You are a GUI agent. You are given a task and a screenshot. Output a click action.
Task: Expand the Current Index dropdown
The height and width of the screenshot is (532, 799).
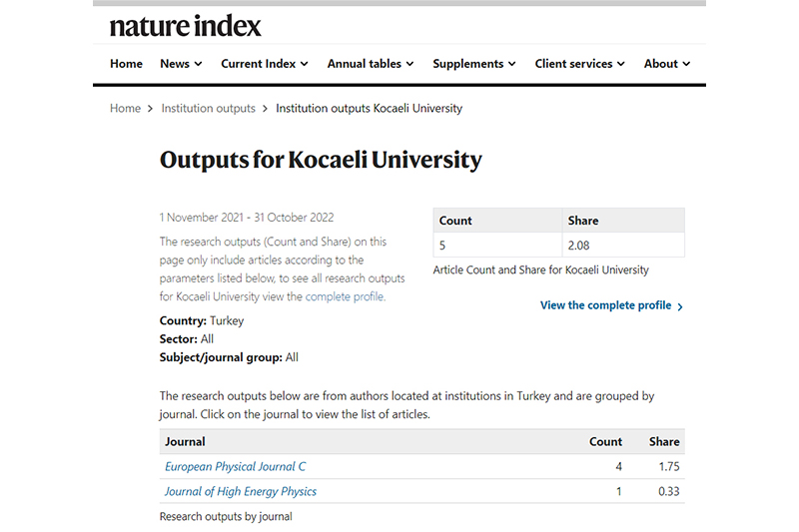tap(265, 64)
